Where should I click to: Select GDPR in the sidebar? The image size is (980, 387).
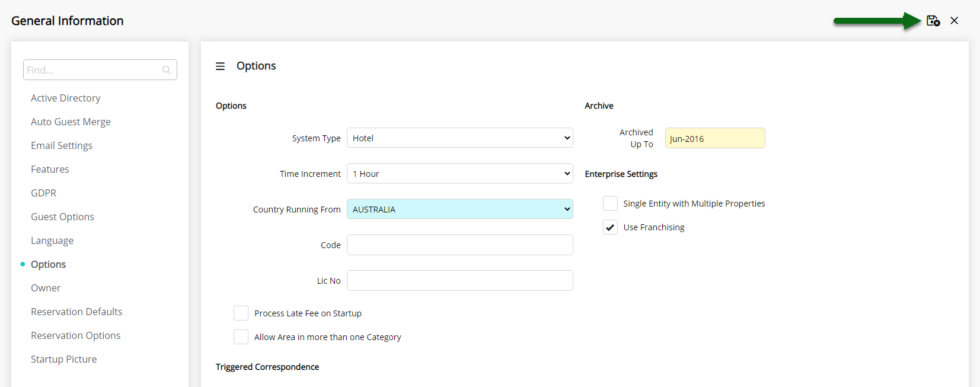(44, 193)
